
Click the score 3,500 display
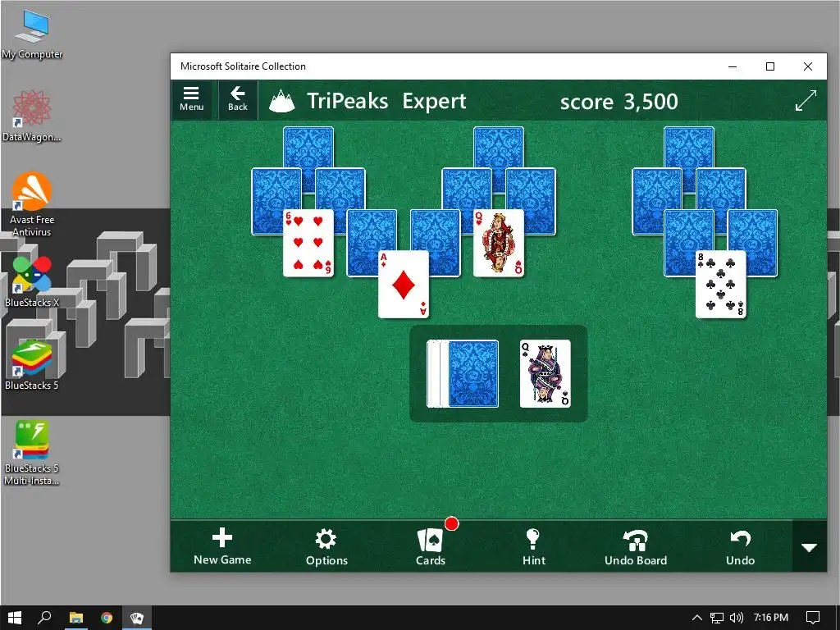[619, 101]
